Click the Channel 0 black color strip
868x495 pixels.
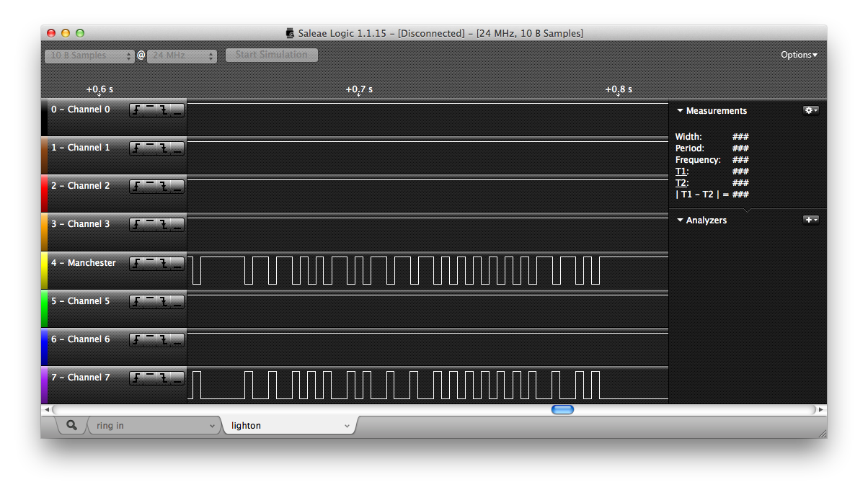44,117
